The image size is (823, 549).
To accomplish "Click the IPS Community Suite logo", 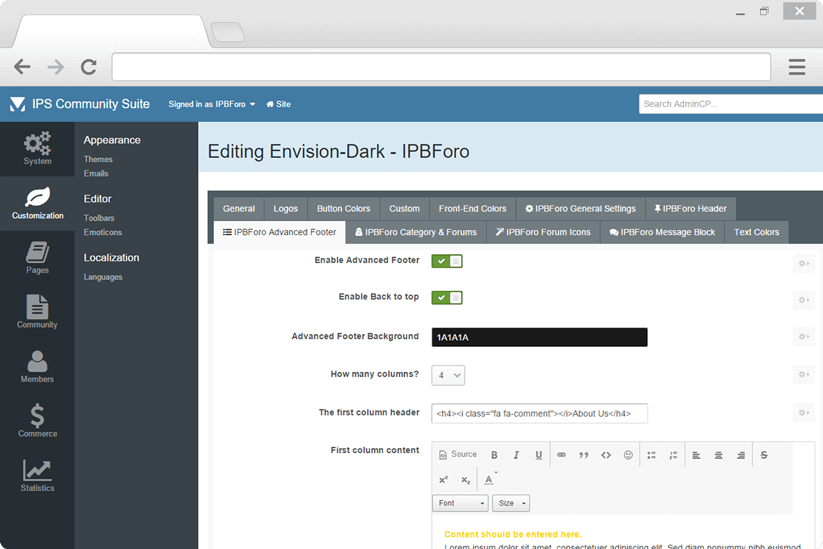I will 80,104.
